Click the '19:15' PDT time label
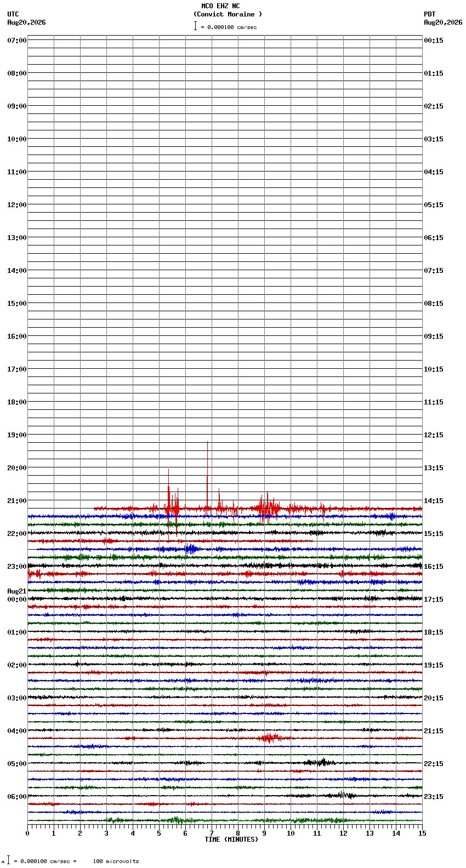 434,665
